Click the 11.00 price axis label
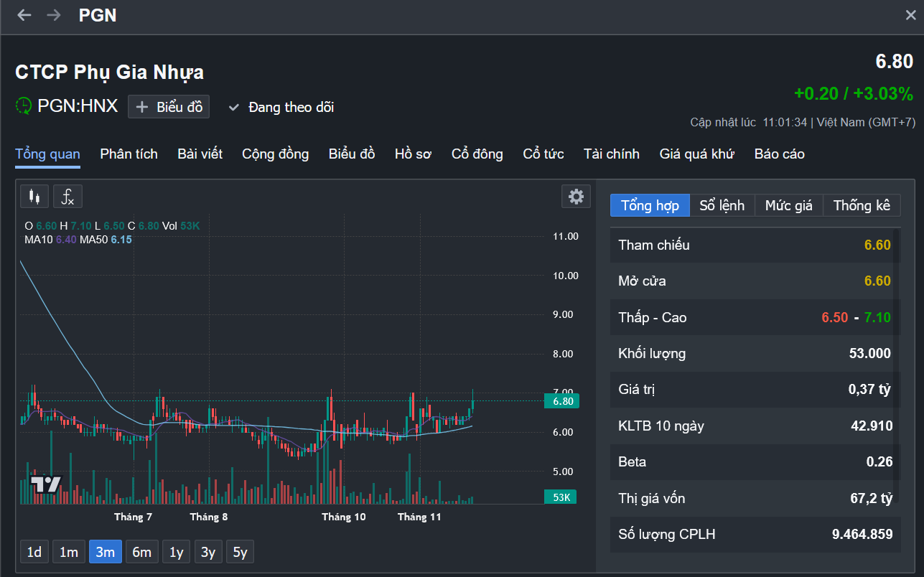This screenshot has height=577, width=924. [x=566, y=236]
